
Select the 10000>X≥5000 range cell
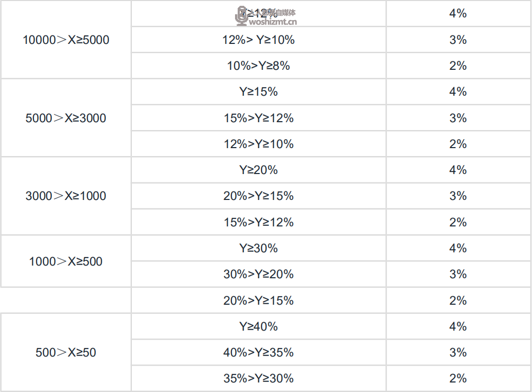click(x=66, y=40)
